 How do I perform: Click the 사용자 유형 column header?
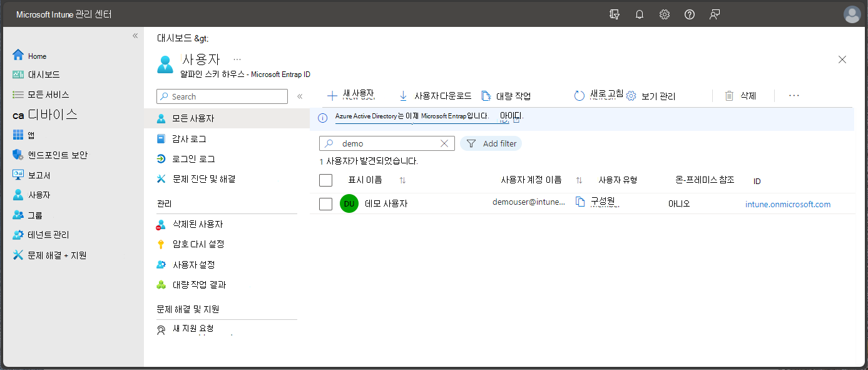(618, 180)
